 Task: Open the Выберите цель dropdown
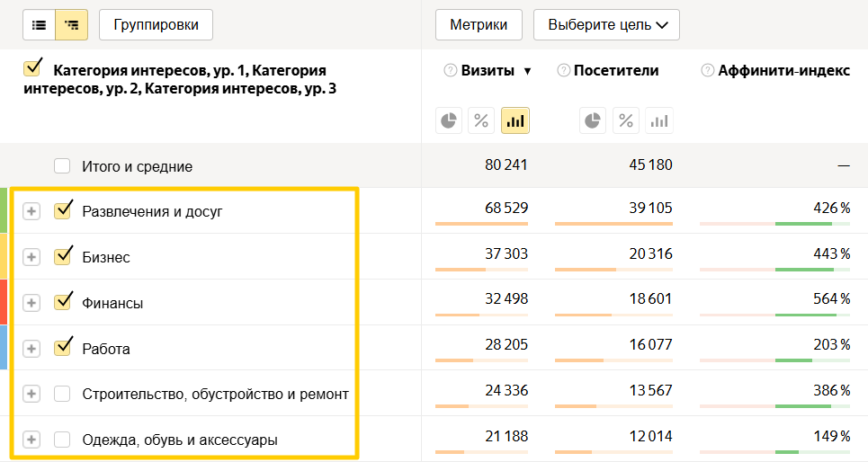pos(606,25)
